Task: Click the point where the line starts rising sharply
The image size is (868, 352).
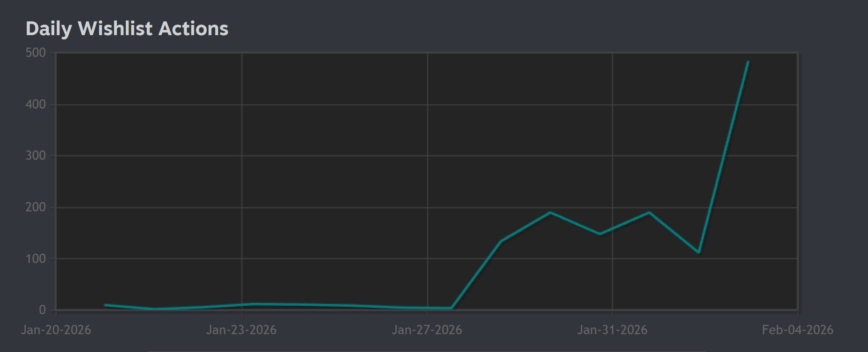Action: click(451, 308)
